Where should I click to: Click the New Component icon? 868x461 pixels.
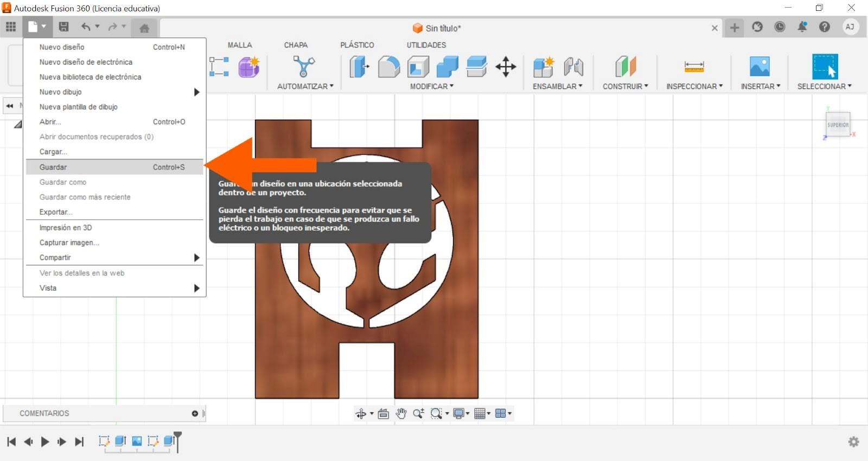[544, 67]
